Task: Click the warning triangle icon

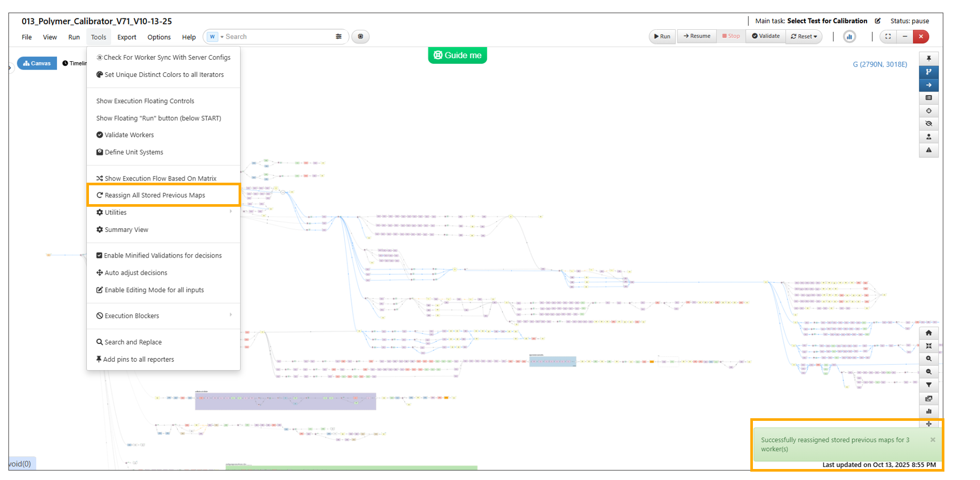Action: (x=928, y=150)
